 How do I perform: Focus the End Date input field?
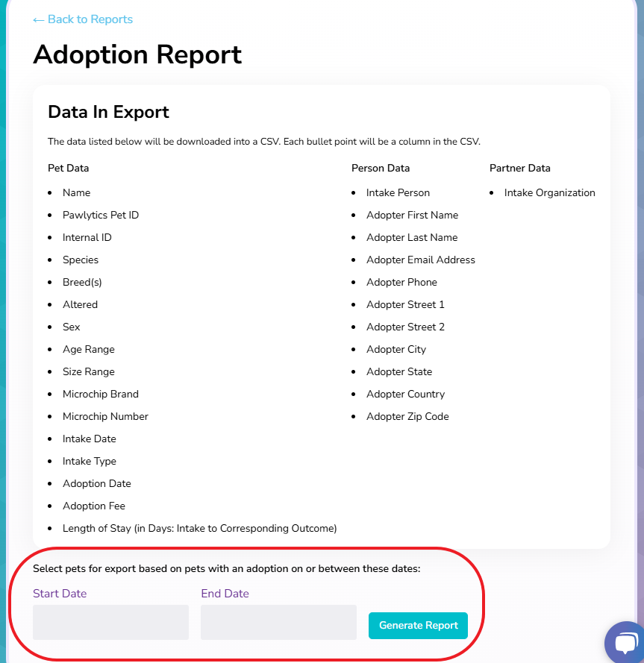coord(278,622)
